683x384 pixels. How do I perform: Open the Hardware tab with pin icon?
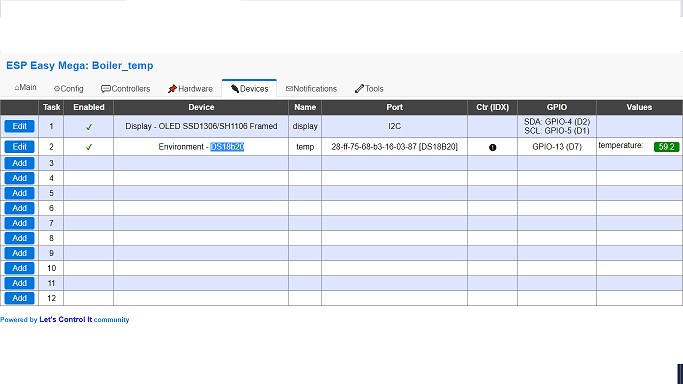(x=190, y=89)
